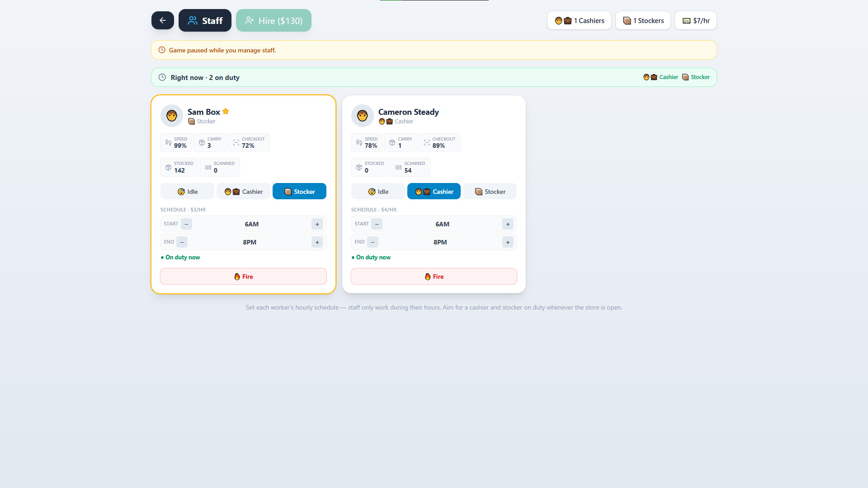The image size is (868, 488).
Task: Set Sam Box to Idle
Action: [x=187, y=191]
